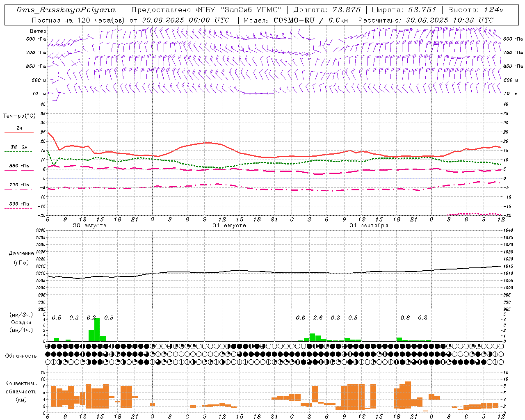The height and width of the screenshot is (420, 525).
Task: Click the Давление pressure label
Action: [21, 253]
